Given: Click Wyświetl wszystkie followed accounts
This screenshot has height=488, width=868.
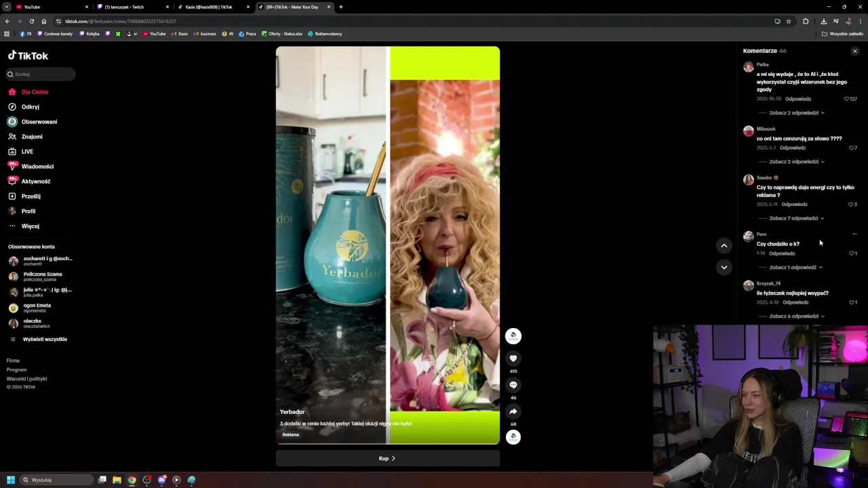Looking at the screenshot, I should click(x=45, y=339).
